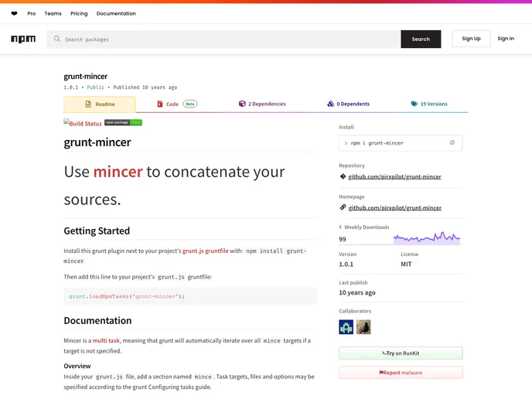
Task: Click the Getting Started heading
Action: [97, 230]
